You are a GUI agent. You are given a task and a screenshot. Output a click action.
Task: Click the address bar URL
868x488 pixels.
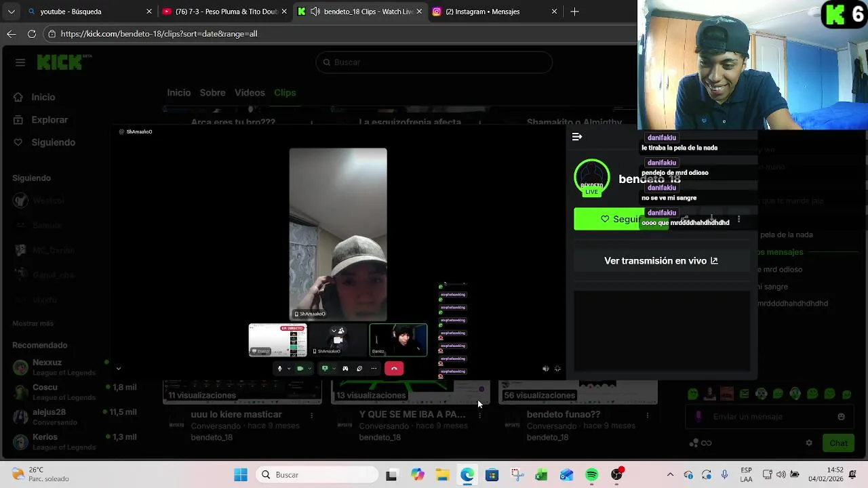pos(159,34)
